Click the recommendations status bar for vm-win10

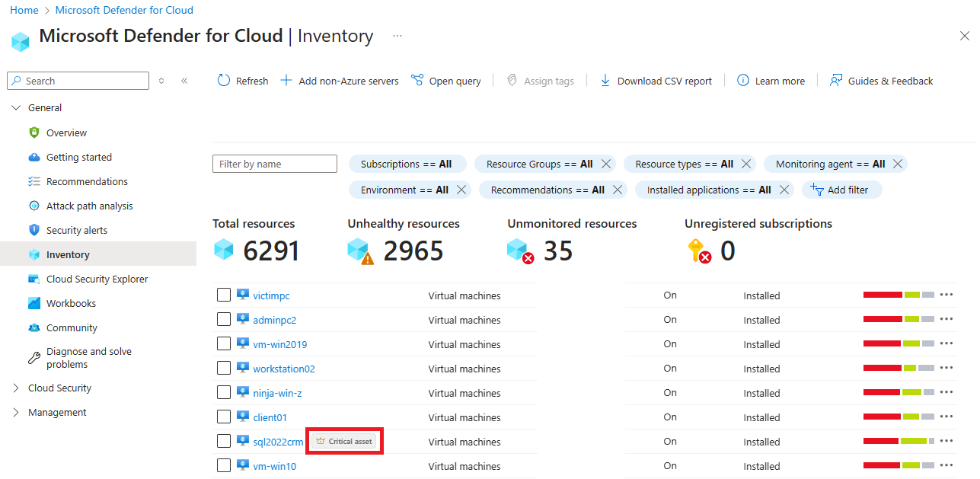pos(899,465)
